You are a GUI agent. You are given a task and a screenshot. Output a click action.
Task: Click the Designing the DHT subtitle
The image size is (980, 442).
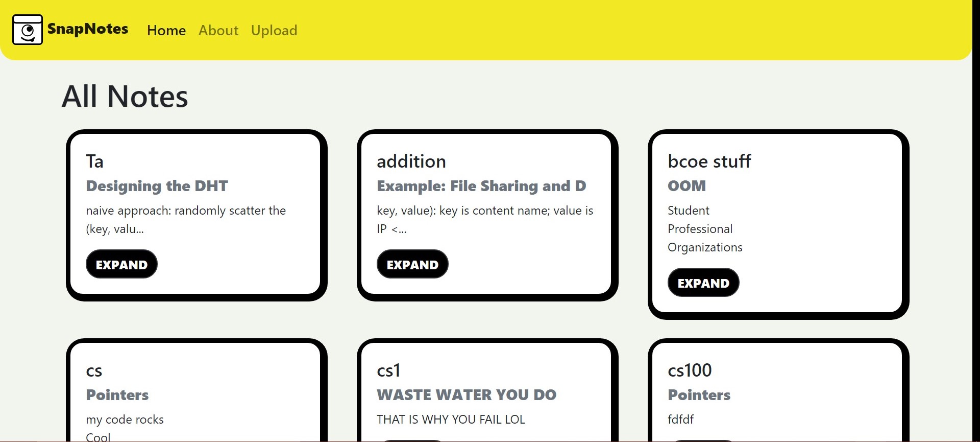pos(157,186)
